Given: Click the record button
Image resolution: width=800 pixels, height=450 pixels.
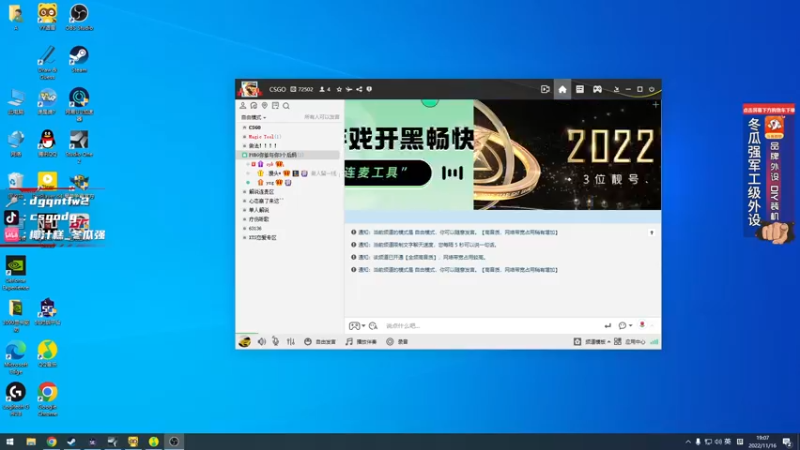Looking at the screenshot, I should pos(397,342).
